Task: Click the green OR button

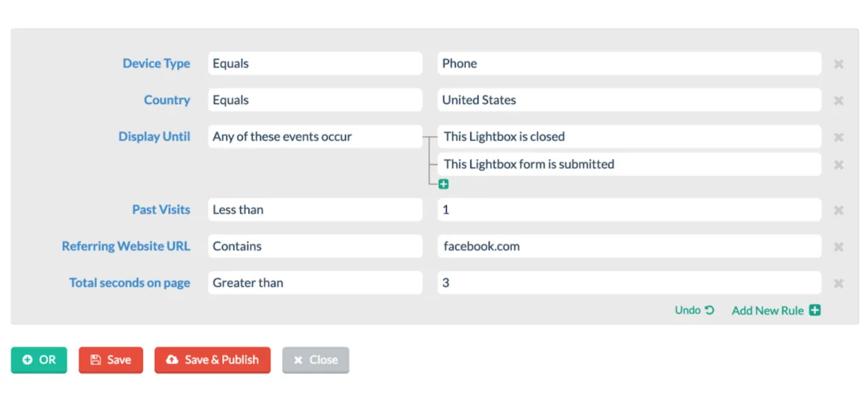Action: point(39,360)
